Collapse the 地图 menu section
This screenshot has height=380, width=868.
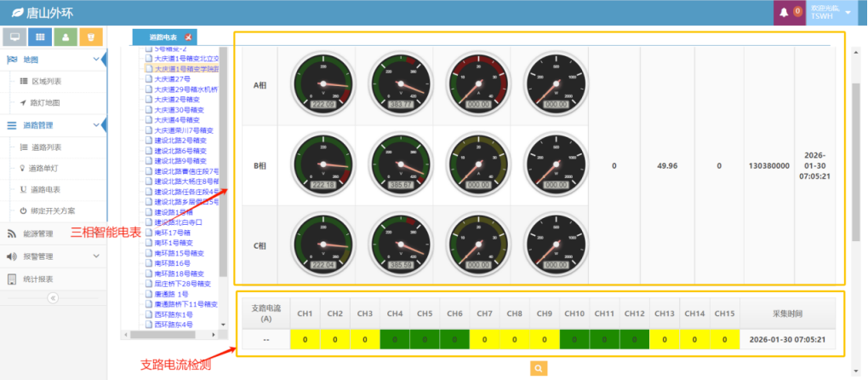pyautogui.click(x=51, y=60)
